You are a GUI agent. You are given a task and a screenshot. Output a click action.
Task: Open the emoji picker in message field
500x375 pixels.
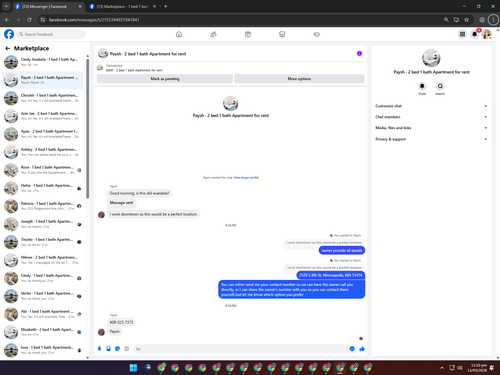[352, 349]
